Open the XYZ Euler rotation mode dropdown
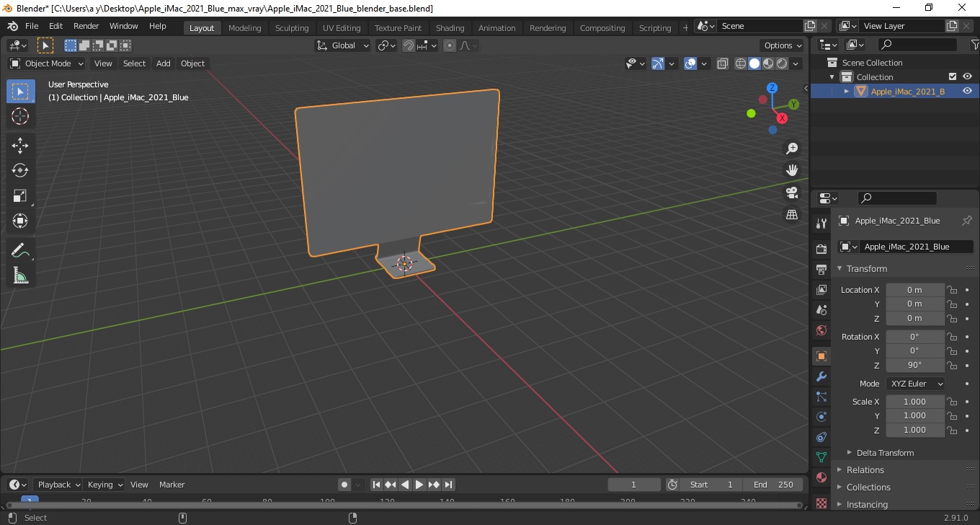The width and height of the screenshot is (980, 525). tap(915, 384)
